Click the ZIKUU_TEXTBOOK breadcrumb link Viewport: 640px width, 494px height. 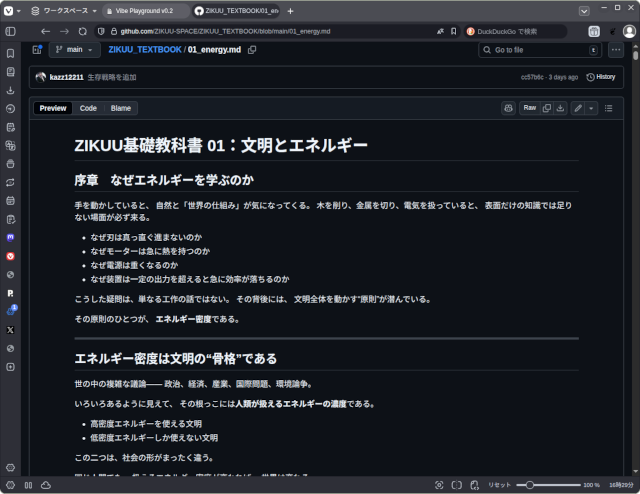click(x=144, y=49)
